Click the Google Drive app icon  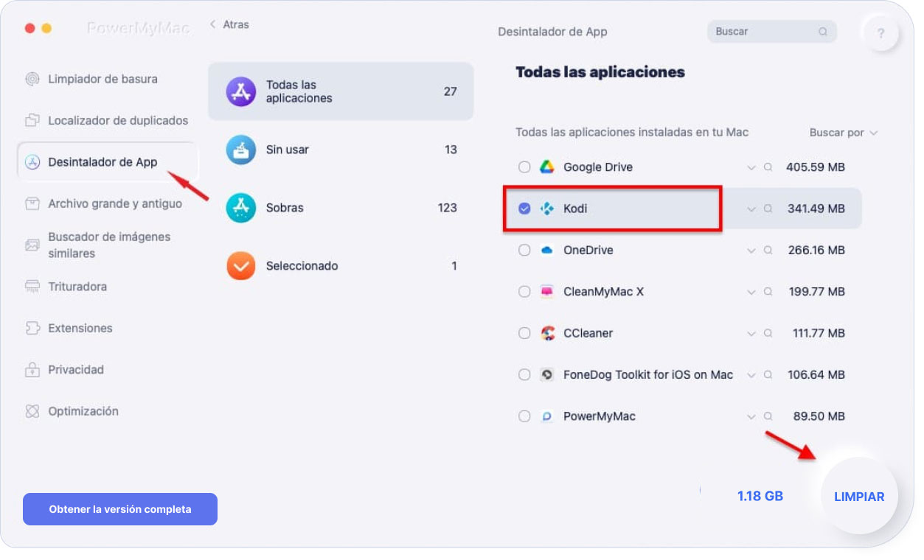click(x=547, y=167)
